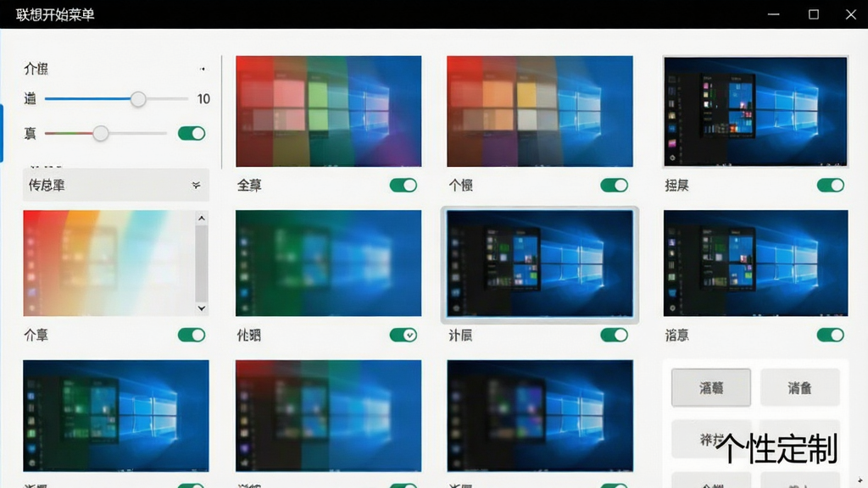Switch off the toggle below the rainbow thumbnail
The width and height of the screenshot is (868, 488).
(192, 335)
